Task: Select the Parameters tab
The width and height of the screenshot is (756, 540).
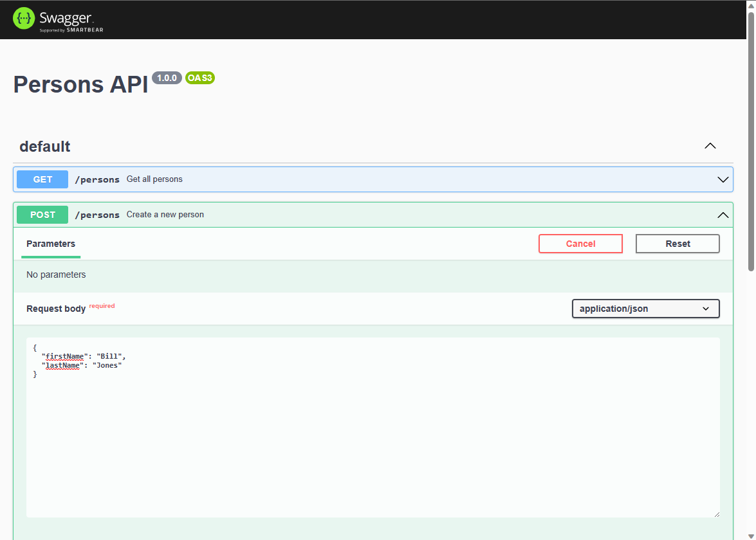Action: (51, 244)
